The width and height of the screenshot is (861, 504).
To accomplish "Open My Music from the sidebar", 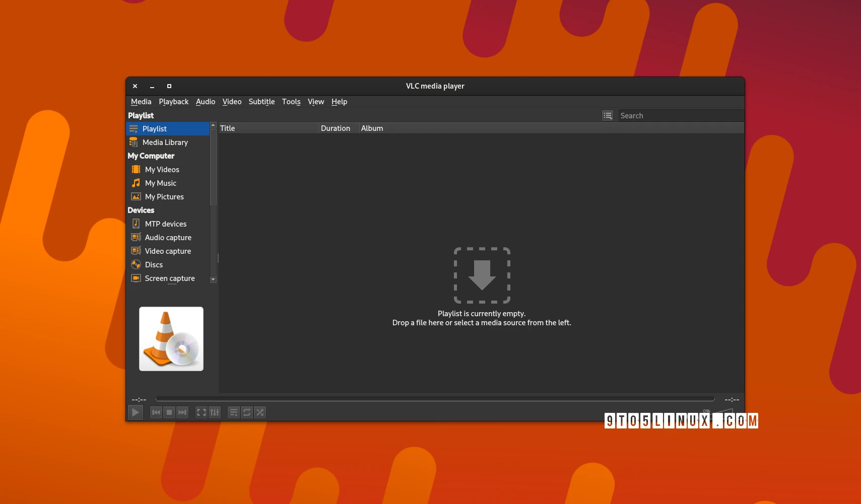I will [159, 183].
